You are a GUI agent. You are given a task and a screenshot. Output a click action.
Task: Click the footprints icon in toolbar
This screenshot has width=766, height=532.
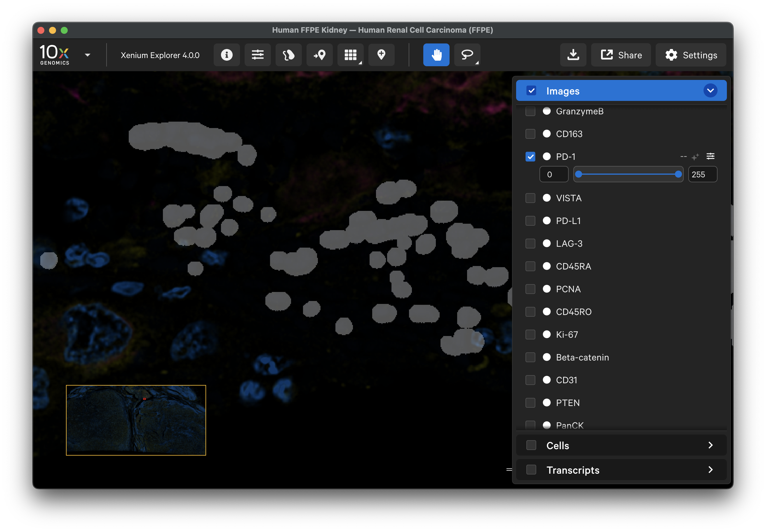pyautogui.click(x=289, y=55)
